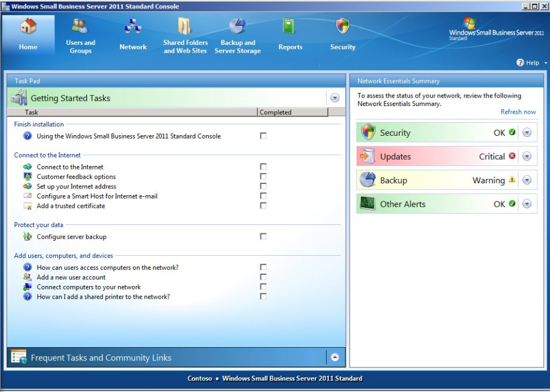
Task: Open Set up your Internet address task
Action: click(x=76, y=187)
